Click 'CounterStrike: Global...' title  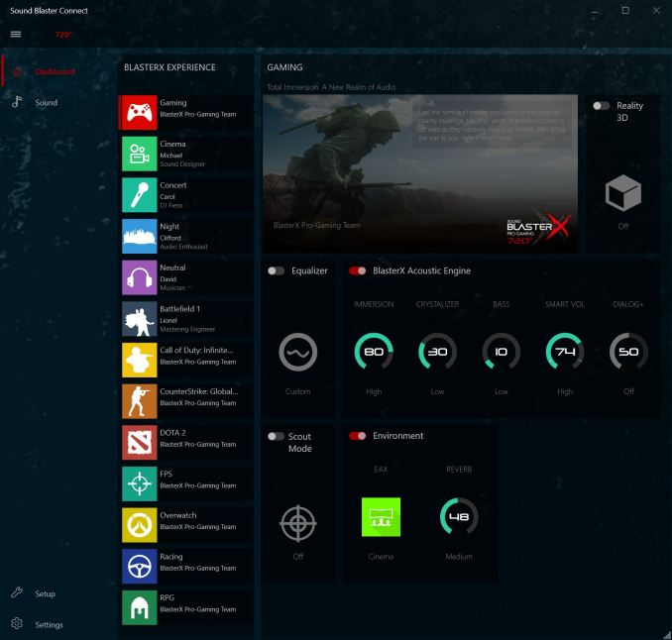pos(199,391)
